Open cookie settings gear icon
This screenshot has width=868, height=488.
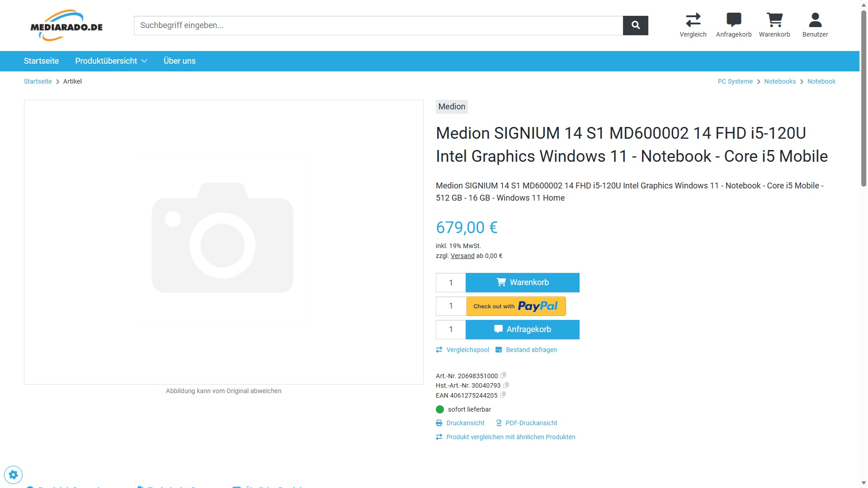pos(14,475)
